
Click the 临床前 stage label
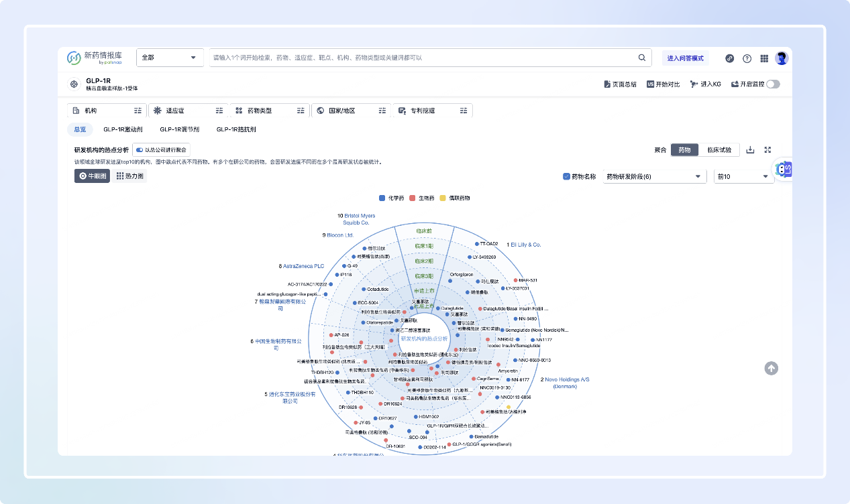[x=424, y=231]
